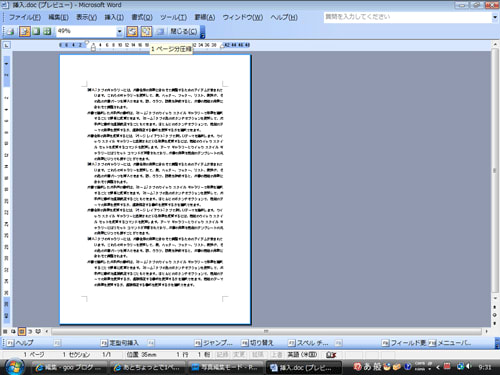Image resolution: width=500 pixels, height=375 pixels.
Task: Click the help question input field
Action: pyautogui.click(x=408, y=17)
